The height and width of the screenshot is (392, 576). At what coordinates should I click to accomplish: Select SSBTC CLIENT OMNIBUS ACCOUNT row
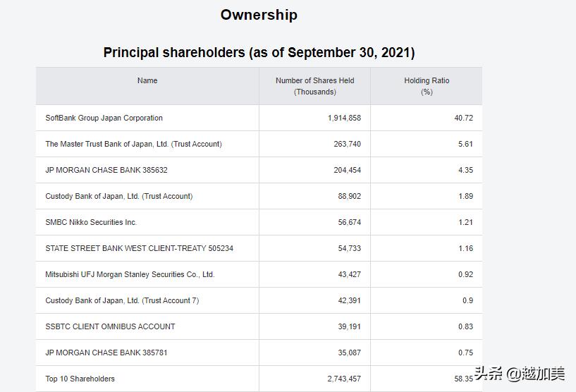point(110,327)
